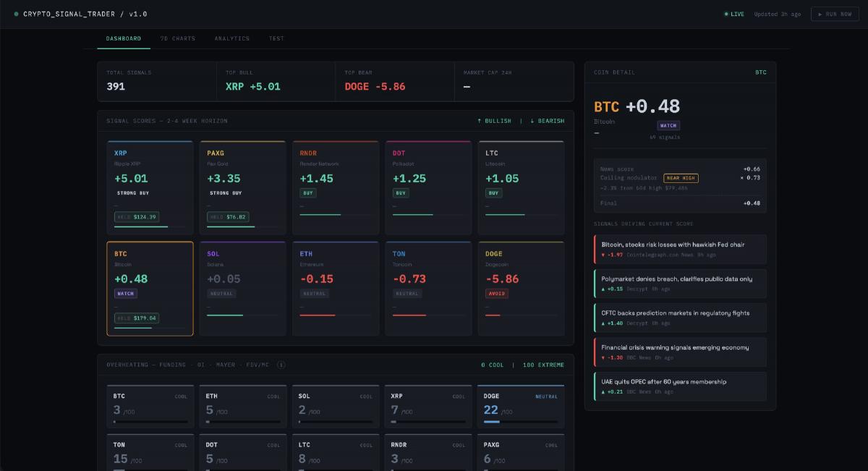Click the green up triangle showing +0.21

[603, 392]
